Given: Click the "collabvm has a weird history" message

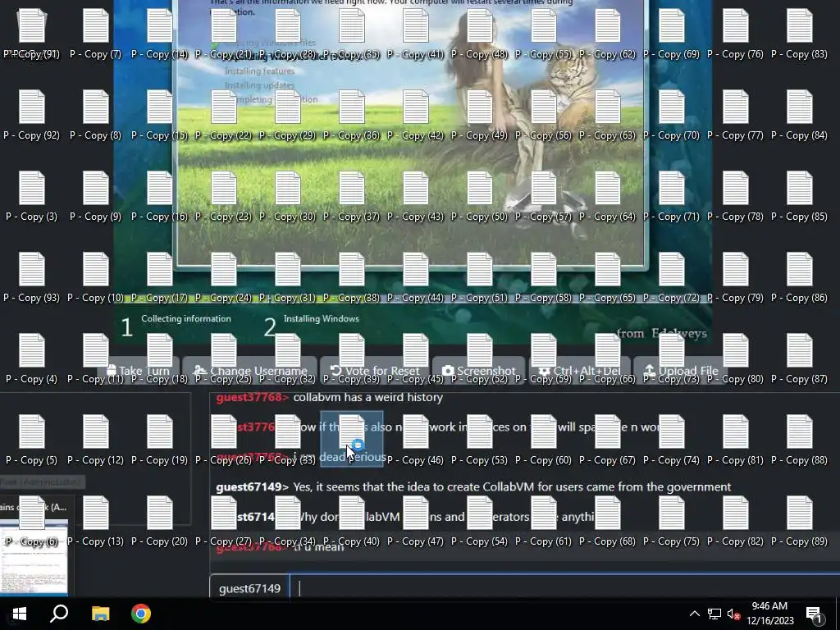Looking at the screenshot, I should [368, 397].
